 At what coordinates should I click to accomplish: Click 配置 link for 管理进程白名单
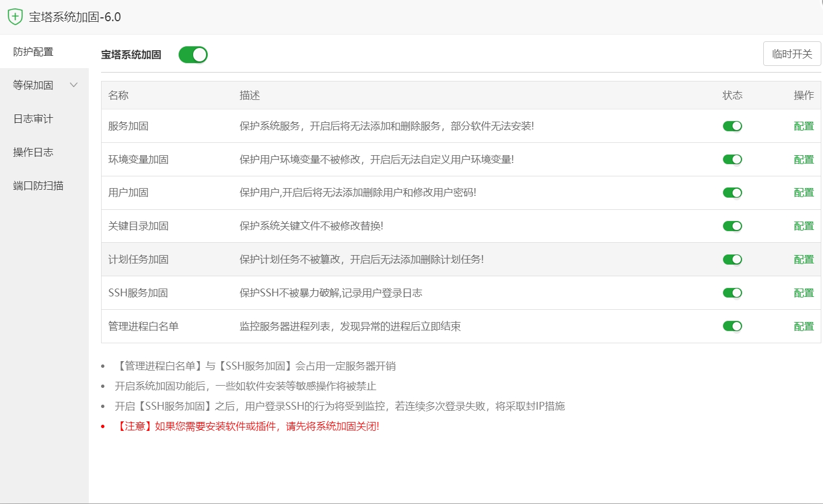tap(803, 327)
